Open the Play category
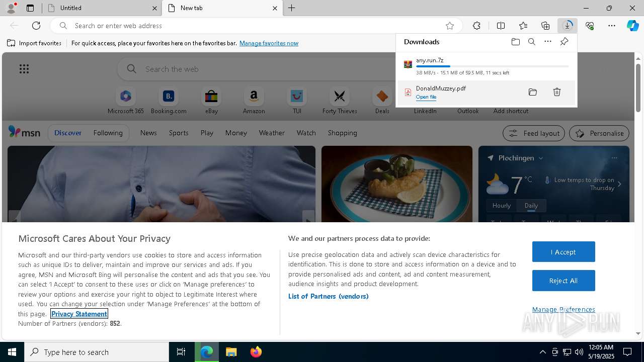 click(207, 133)
